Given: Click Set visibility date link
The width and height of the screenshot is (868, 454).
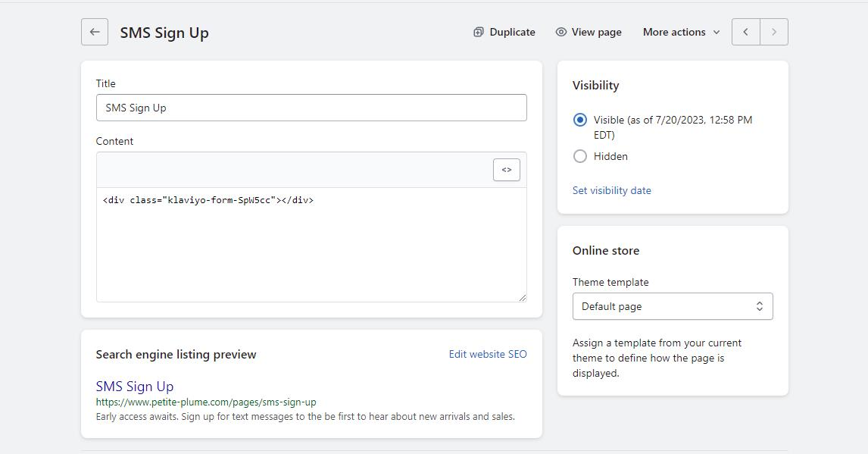Looking at the screenshot, I should [611, 190].
